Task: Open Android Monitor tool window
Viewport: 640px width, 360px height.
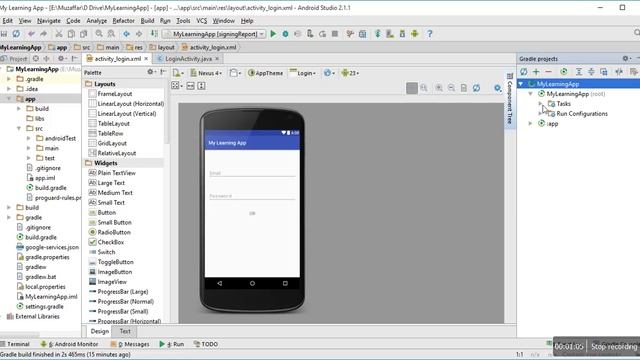Action: 70,344
